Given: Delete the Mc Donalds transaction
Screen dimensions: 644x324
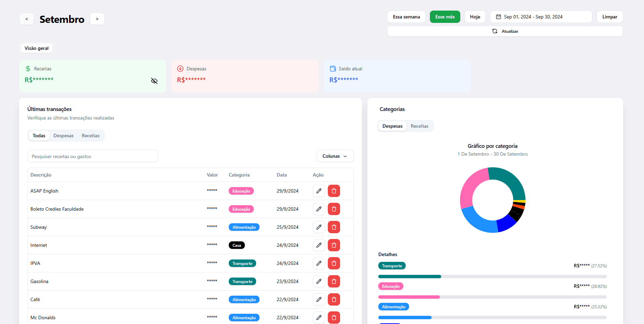Looking at the screenshot, I should 334,318.
